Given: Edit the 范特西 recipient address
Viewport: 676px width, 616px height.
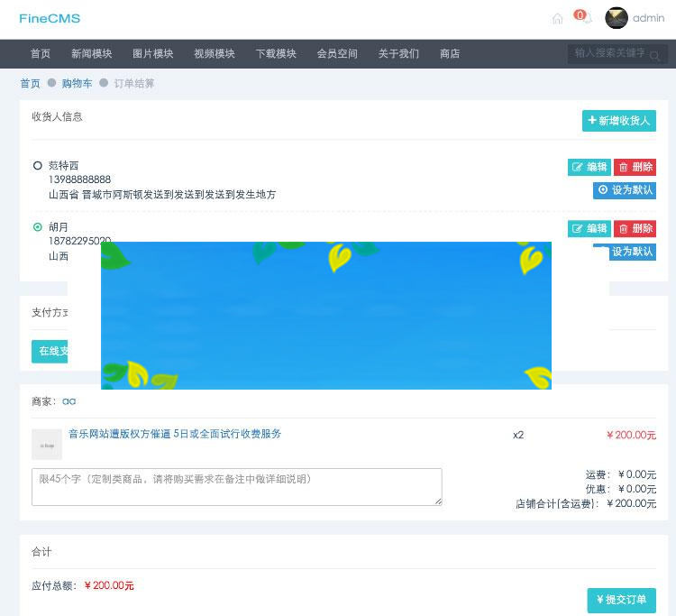Looking at the screenshot, I should click(589, 167).
